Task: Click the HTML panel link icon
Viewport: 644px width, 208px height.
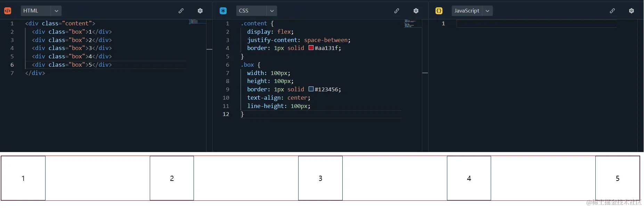Action: (181, 11)
